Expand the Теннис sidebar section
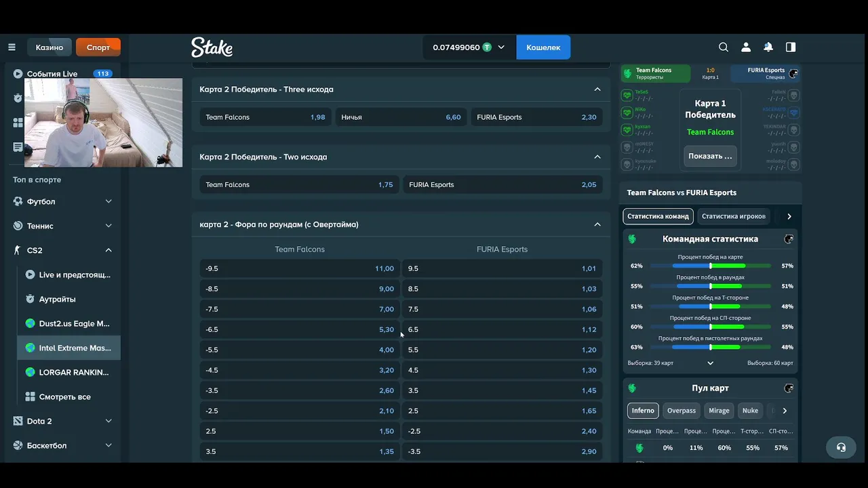The image size is (868, 488). tap(108, 226)
